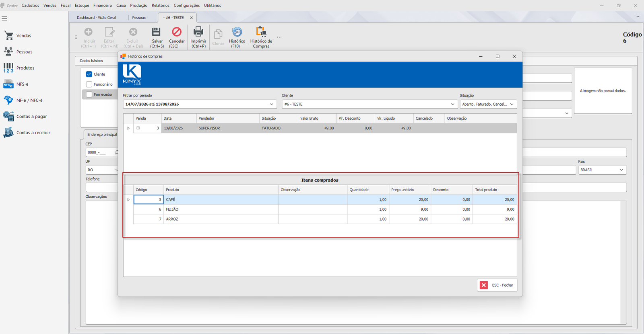Check the Fornecedor checkbox

coord(89,94)
